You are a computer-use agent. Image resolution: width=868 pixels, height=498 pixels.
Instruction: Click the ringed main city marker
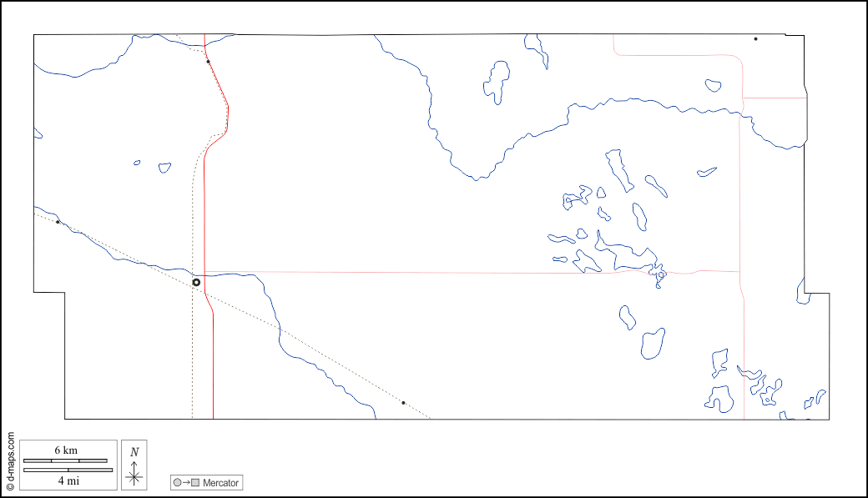(196, 282)
